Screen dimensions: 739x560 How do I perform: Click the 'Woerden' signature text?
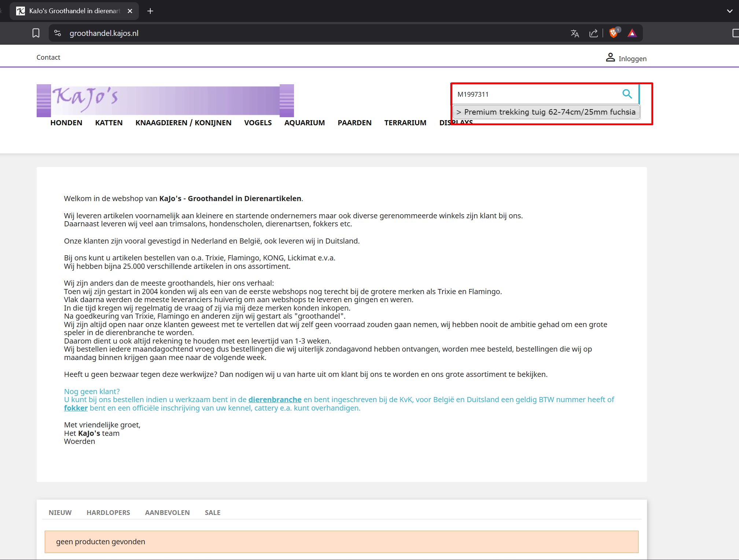click(80, 441)
